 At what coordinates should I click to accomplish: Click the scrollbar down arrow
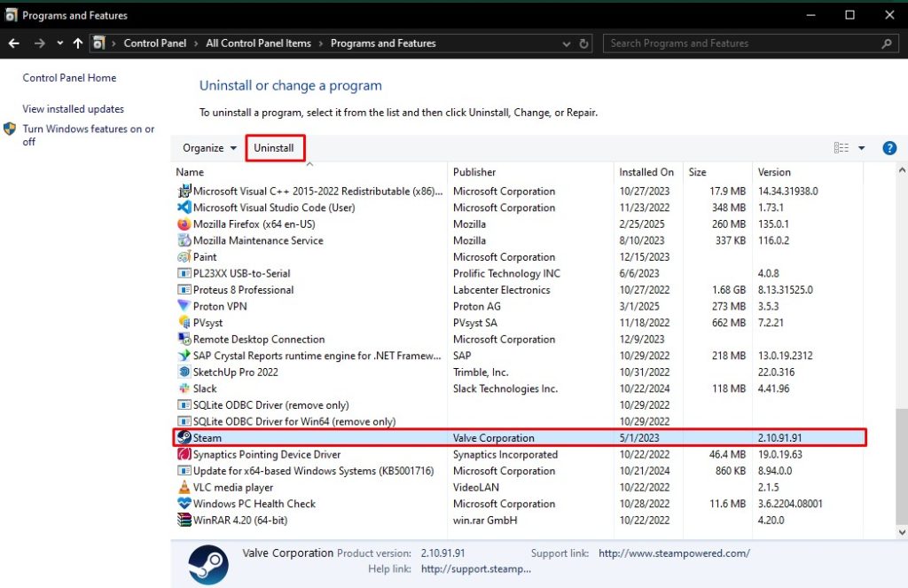pyautogui.click(x=902, y=532)
